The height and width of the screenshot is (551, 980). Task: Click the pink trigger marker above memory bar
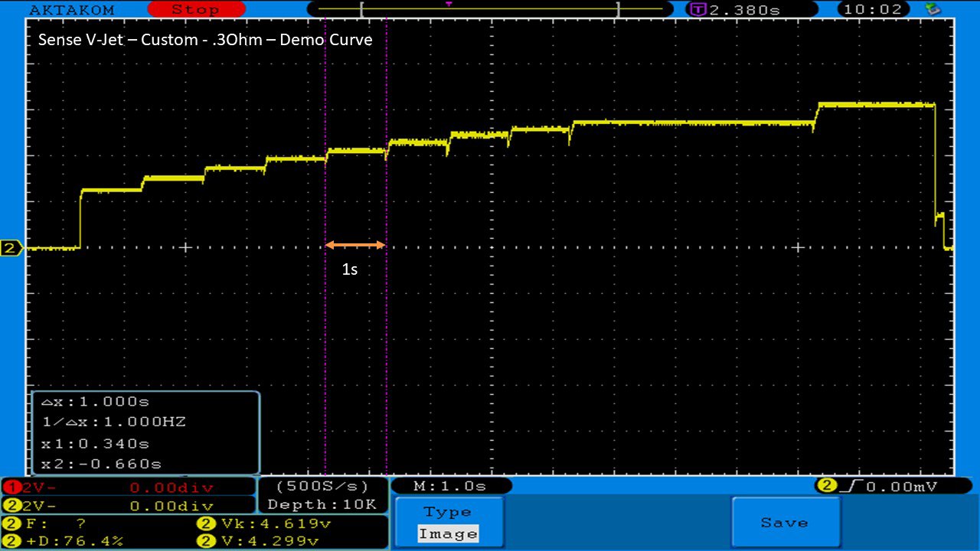coord(449,4)
